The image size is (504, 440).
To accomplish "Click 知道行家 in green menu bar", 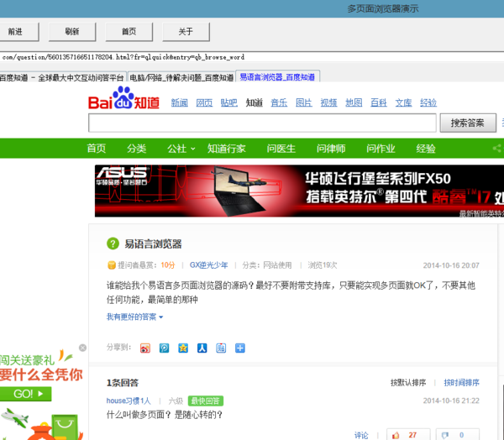I will 227,149.
